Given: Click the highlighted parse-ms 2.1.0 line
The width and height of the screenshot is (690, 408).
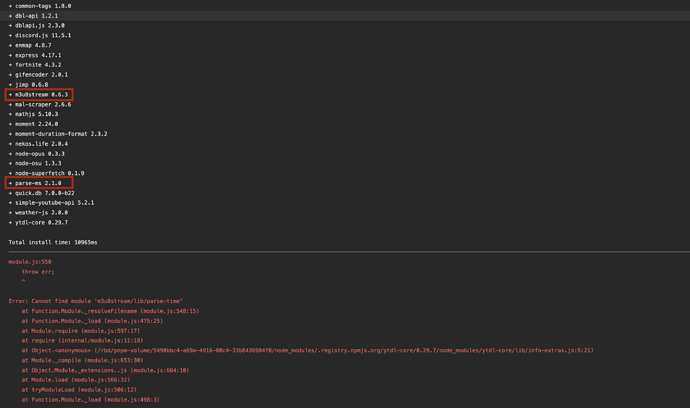Looking at the screenshot, I should coord(39,183).
